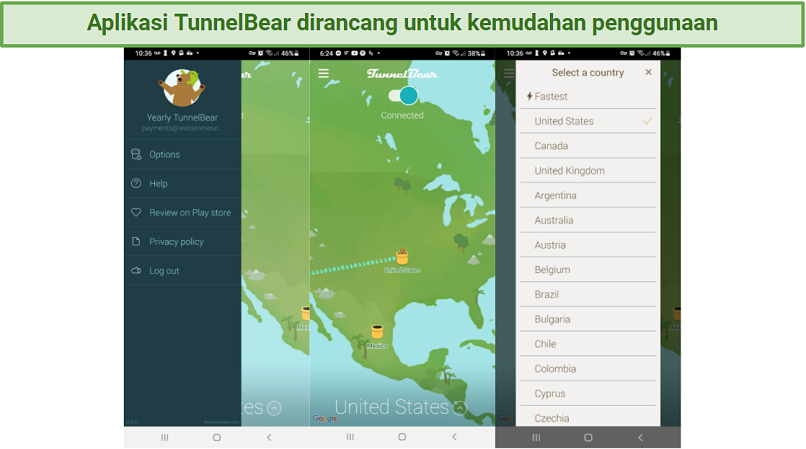Select United States in country list
806x449 pixels.
pyautogui.click(x=588, y=121)
